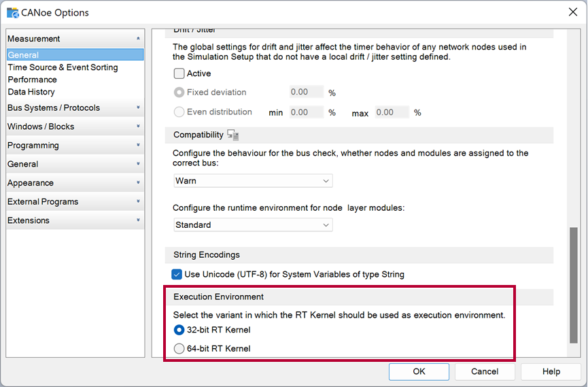Screen dimensions: 588x387
Task: Select the 64-bit RT Kernel option
Action: [x=179, y=349]
